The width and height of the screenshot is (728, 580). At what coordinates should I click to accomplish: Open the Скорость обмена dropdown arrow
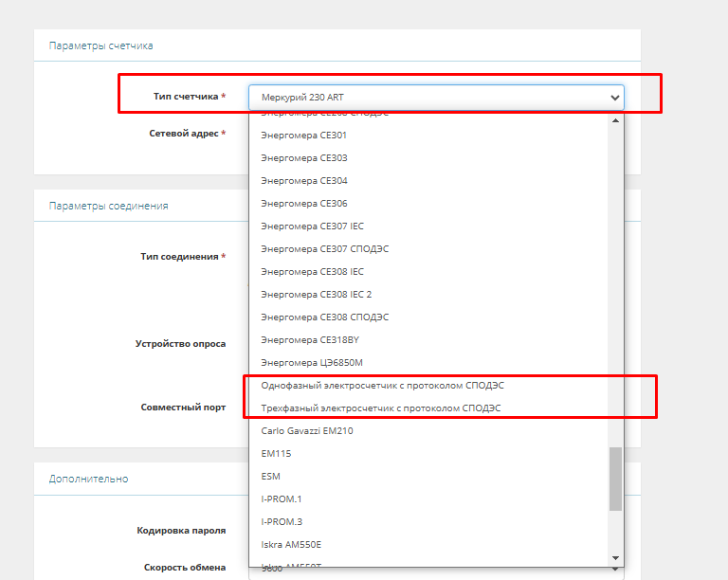coord(615,570)
